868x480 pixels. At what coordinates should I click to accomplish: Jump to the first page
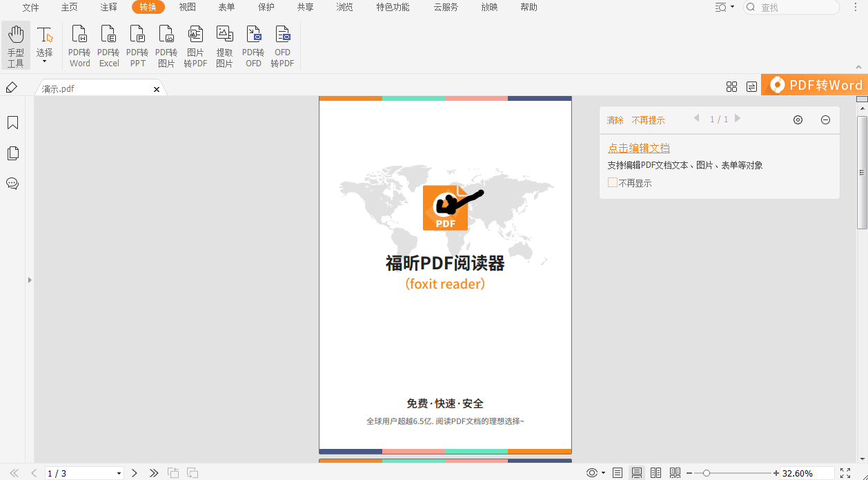pyautogui.click(x=14, y=473)
